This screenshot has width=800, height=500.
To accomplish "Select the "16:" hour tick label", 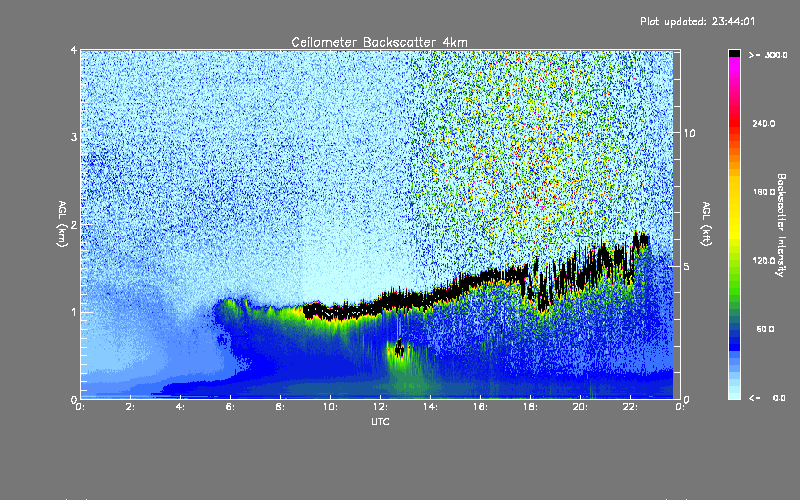I will pyautogui.click(x=480, y=407).
